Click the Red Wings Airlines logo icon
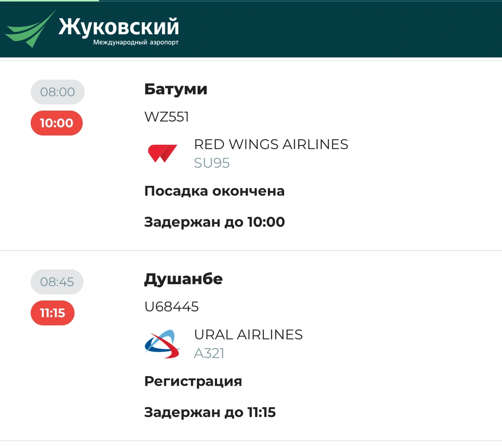Image resolution: width=502 pixels, height=448 pixels. [x=162, y=154]
